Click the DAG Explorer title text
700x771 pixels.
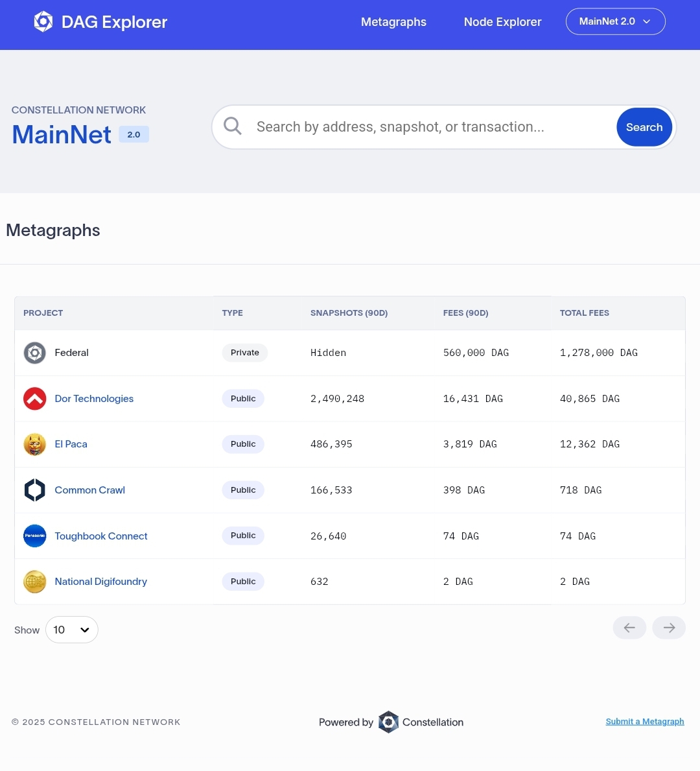point(115,21)
